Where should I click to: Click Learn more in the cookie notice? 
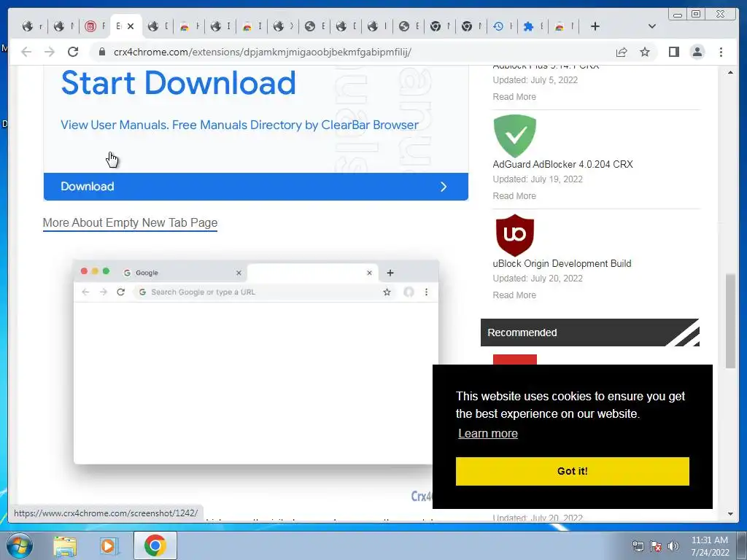[x=488, y=433]
